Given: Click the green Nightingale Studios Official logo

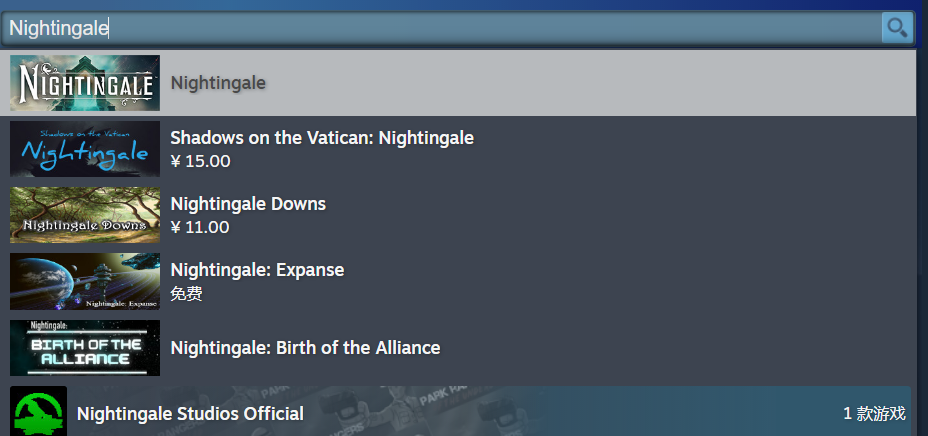Looking at the screenshot, I should (x=39, y=412).
